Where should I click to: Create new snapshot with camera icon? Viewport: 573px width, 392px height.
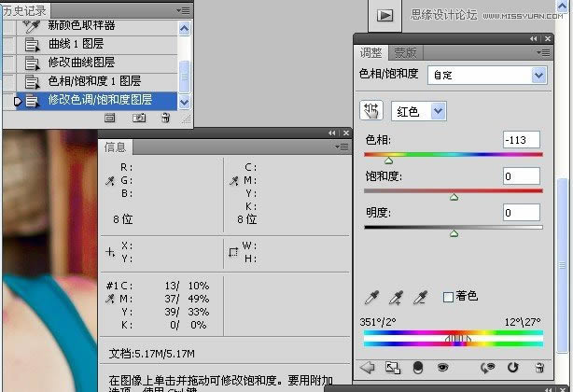pyautogui.click(x=138, y=118)
